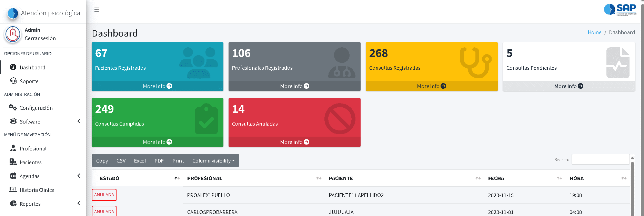Image resolution: width=644 pixels, height=216 pixels.
Task: Click Cerrar sesión to log out
Action: point(40,38)
